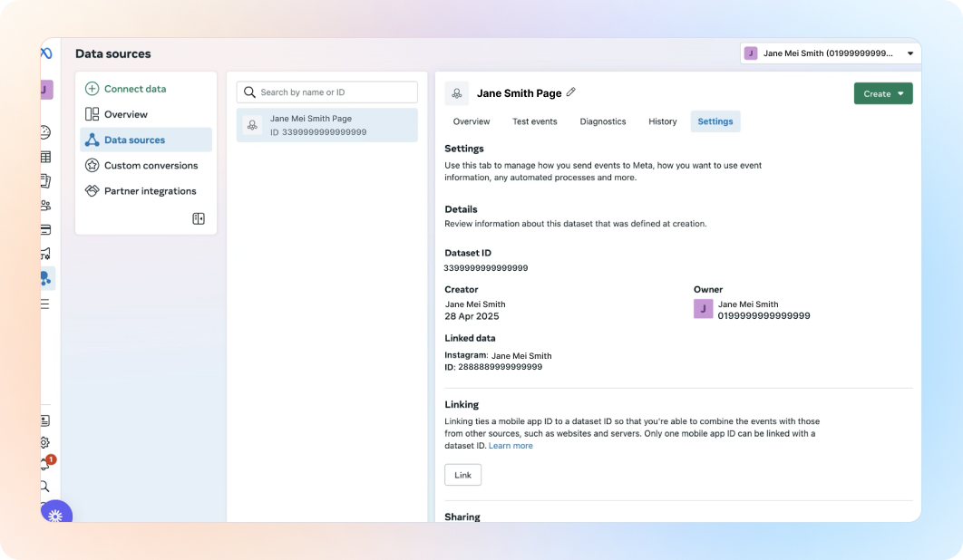Click Instagram ID: 2888889999999999 text
963x560 pixels.
[494, 367]
